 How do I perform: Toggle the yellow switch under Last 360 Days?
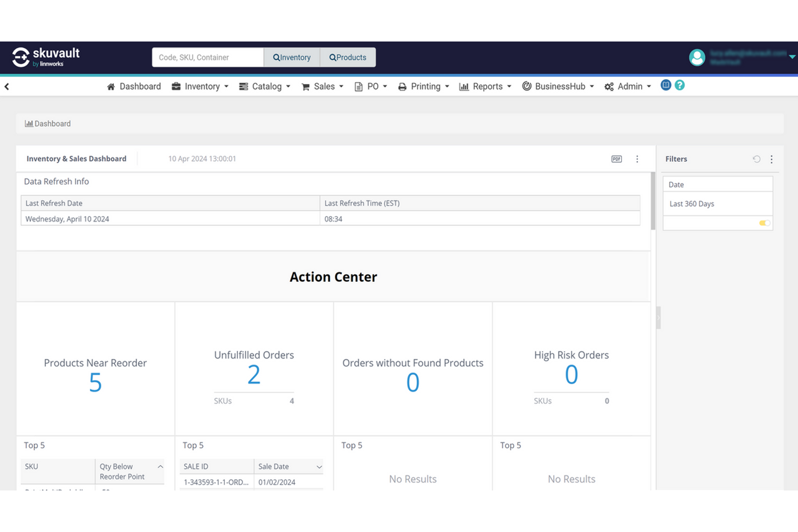(x=765, y=223)
